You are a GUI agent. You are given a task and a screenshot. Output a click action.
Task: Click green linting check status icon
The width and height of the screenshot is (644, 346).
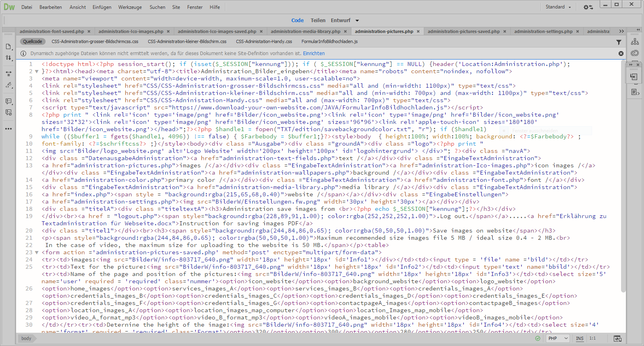pyautogui.click(x=538, y=338)
